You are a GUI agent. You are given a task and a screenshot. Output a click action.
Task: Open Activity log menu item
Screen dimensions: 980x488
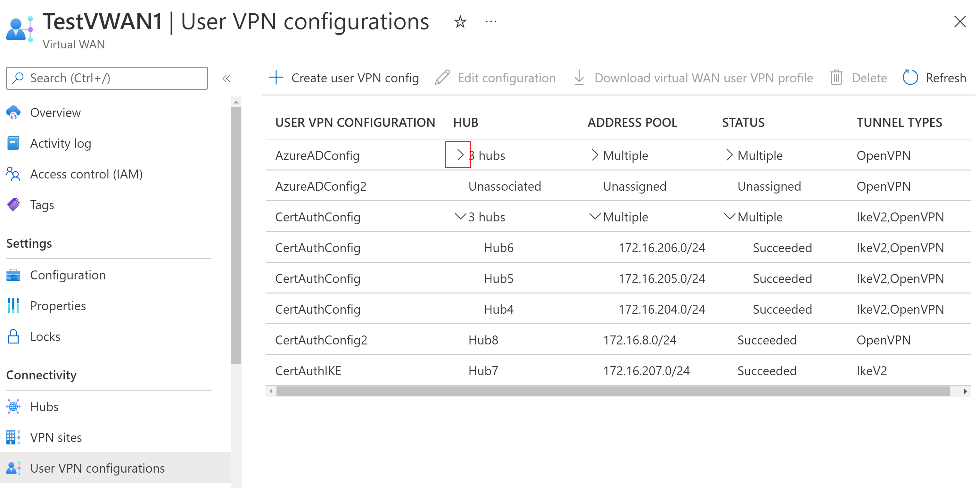pyautogui.click(x=61, y=144)
